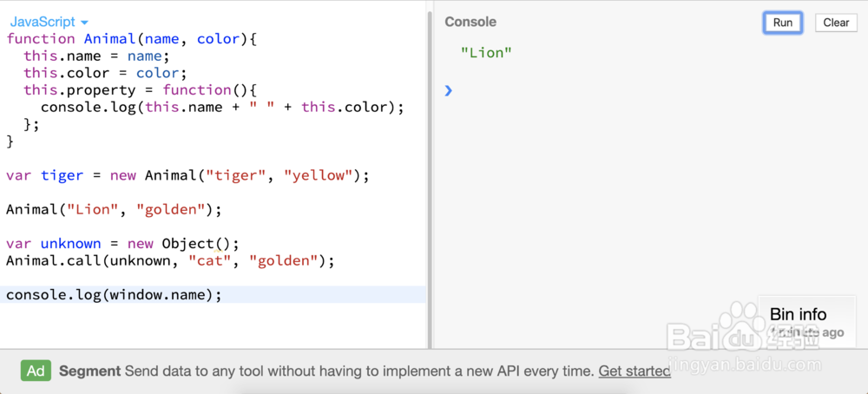Open the Get started link
The width and height of the screenshot is (868, 394).
click(x=634, y=371)
